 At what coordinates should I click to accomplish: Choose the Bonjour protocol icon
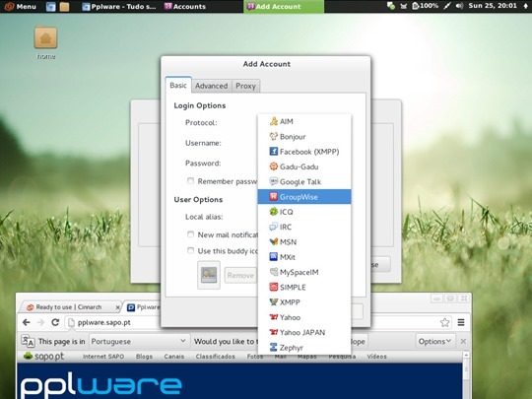click(x=274, y=136)
